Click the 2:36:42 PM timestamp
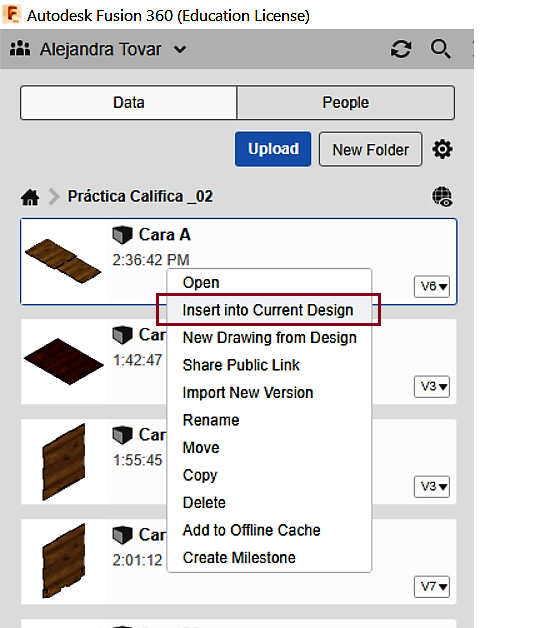Viewport: 548px width, 628px height. coord(151,260)
